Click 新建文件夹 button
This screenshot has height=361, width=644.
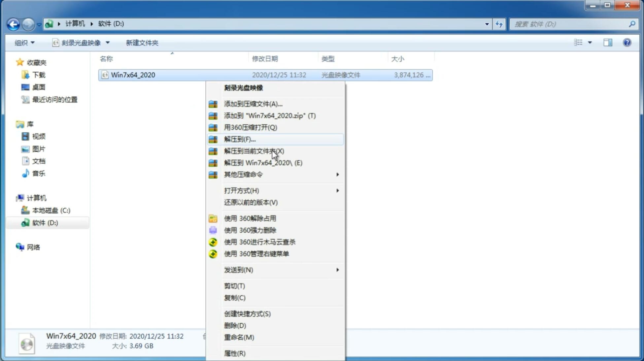click(142, 43)
